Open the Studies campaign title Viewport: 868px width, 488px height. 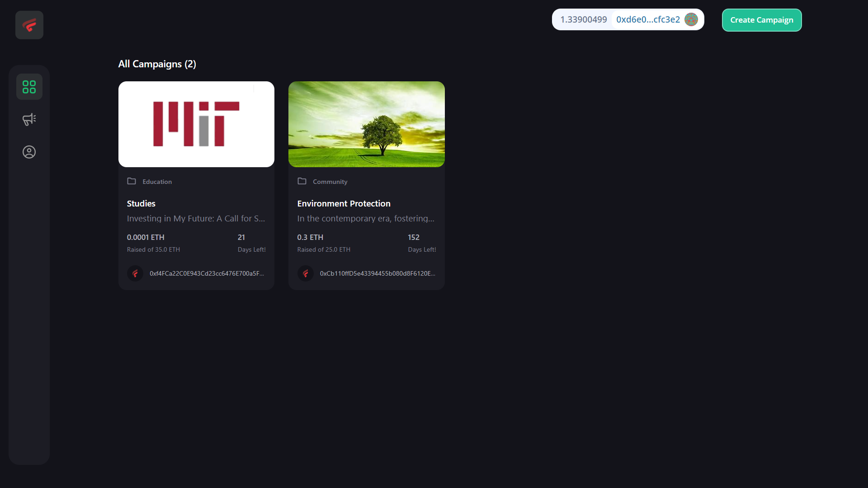[141, 204]
